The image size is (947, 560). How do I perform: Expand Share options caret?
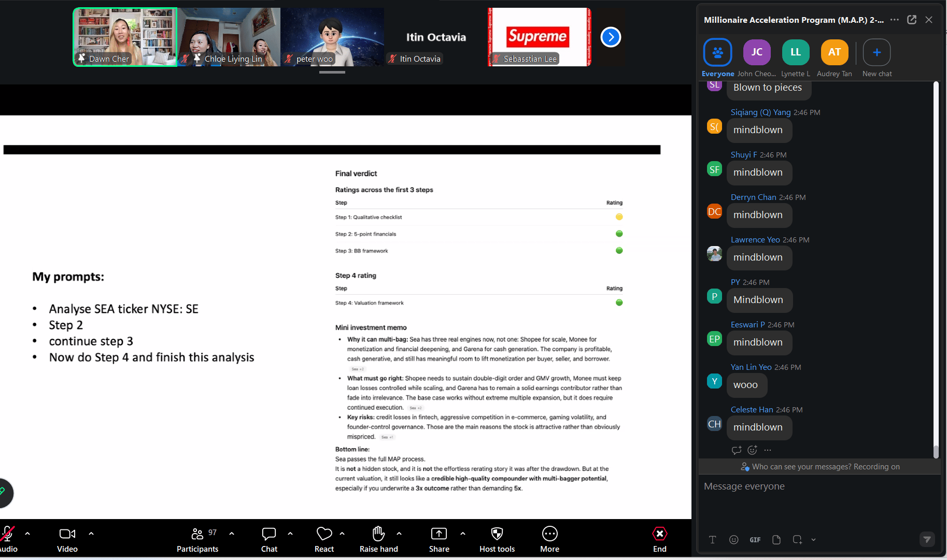click(463, 533)
